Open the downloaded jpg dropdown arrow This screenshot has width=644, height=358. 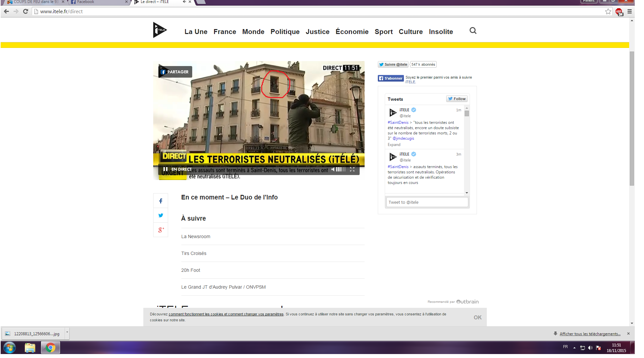67,332
